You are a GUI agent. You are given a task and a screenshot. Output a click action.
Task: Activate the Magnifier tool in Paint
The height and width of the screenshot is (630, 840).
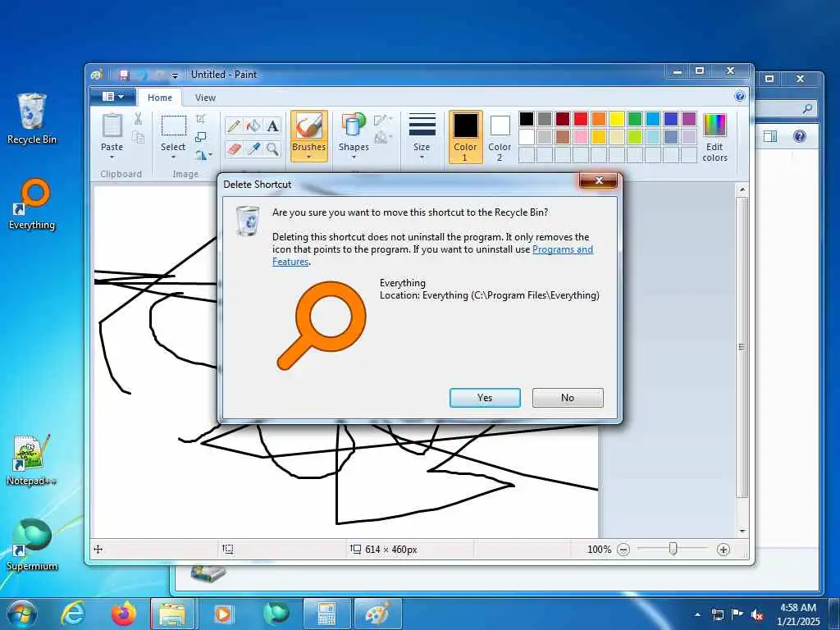(272, 148)
